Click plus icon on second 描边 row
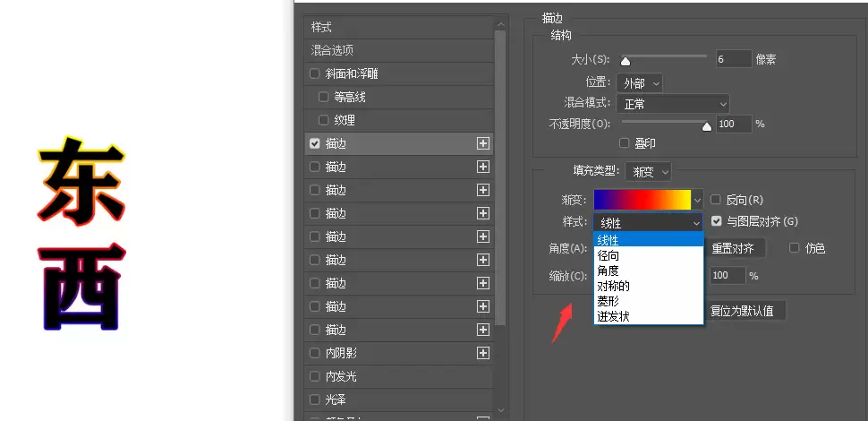868x421 pixels. 483,167
